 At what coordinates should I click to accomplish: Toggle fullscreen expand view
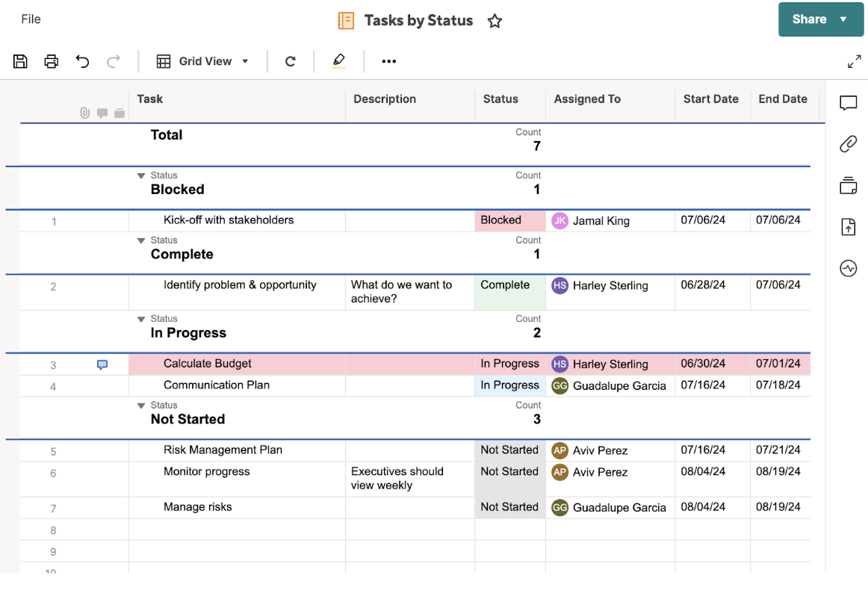coord(854,62)
